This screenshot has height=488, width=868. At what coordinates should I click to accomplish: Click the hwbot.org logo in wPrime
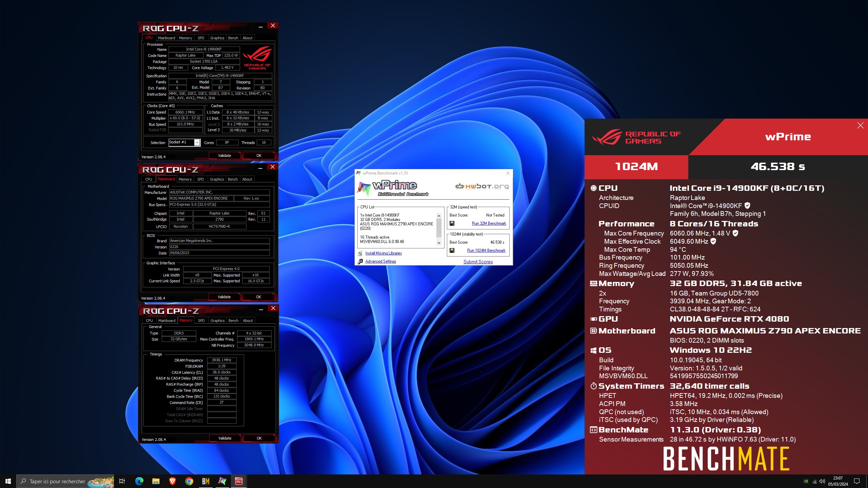click(x=482, y=186)
